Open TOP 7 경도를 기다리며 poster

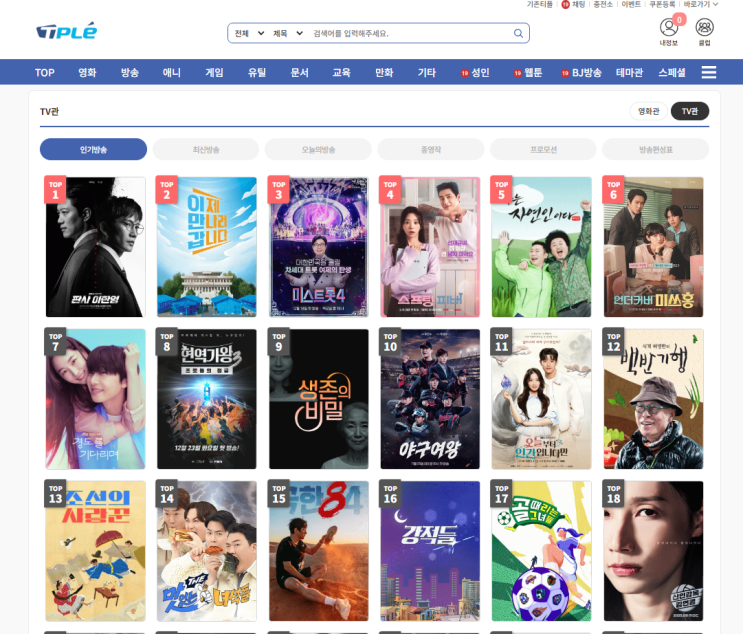[95, 399]
